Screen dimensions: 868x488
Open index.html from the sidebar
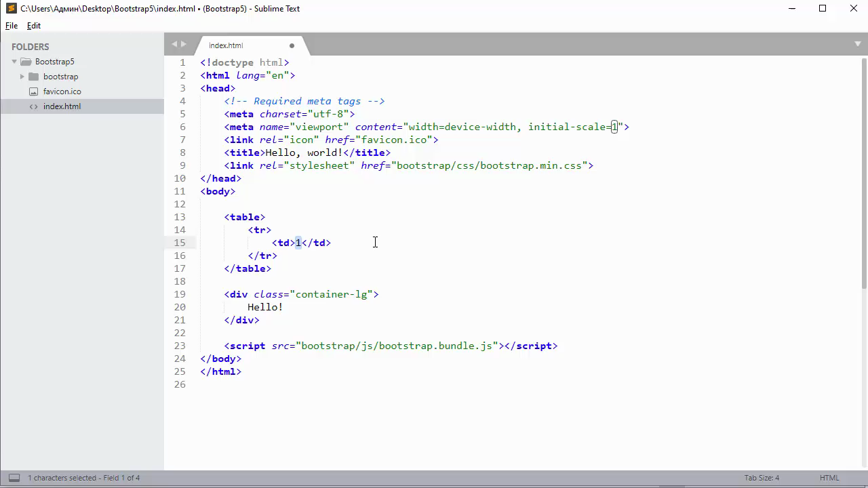(x=62, y=106)
